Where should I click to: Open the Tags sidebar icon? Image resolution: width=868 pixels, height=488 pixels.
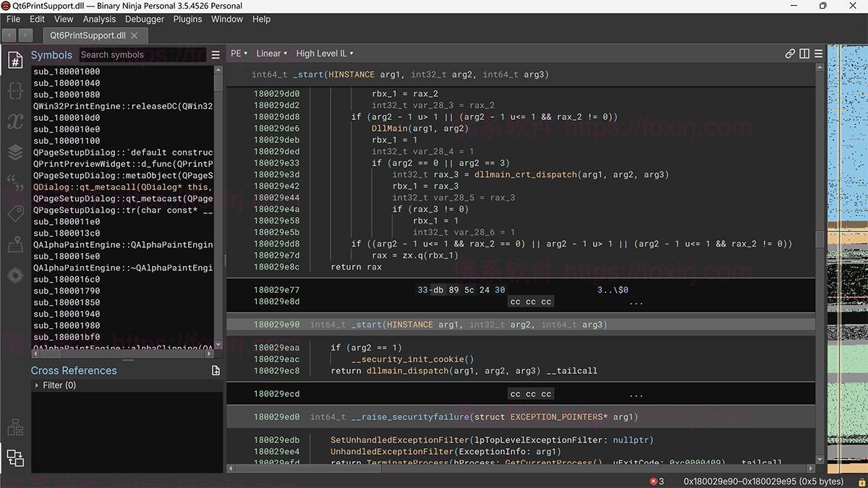coord(15,214)
